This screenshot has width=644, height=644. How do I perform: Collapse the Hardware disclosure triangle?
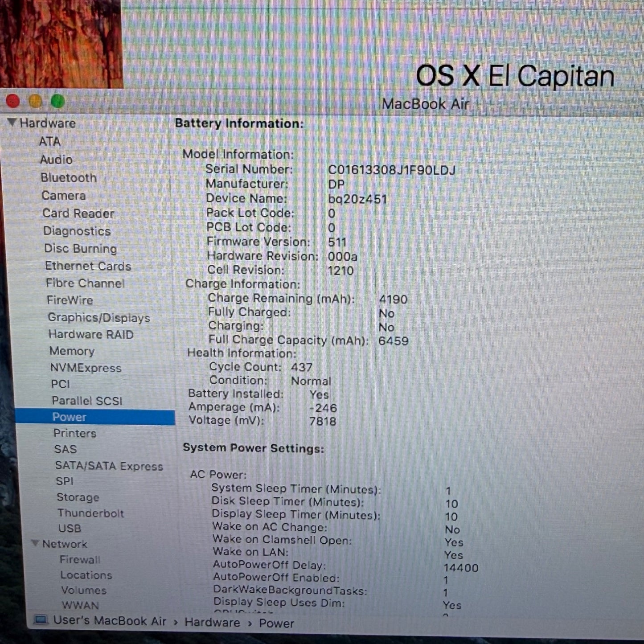click(12, 123)
